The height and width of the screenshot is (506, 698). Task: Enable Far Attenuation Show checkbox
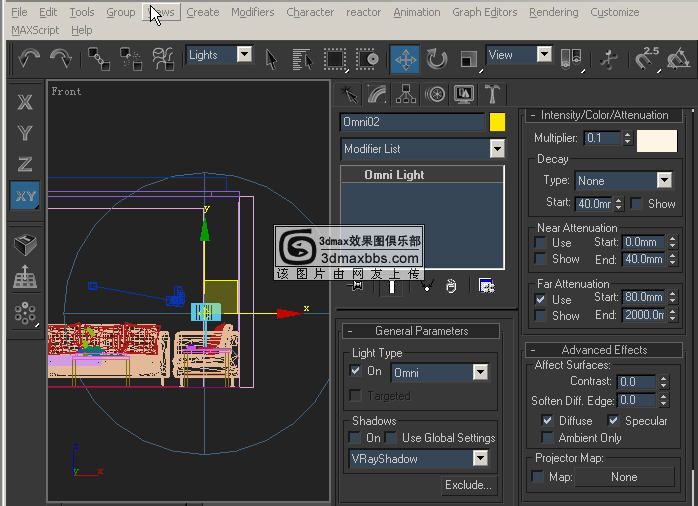pyautogui.click(x=540, y=315)
